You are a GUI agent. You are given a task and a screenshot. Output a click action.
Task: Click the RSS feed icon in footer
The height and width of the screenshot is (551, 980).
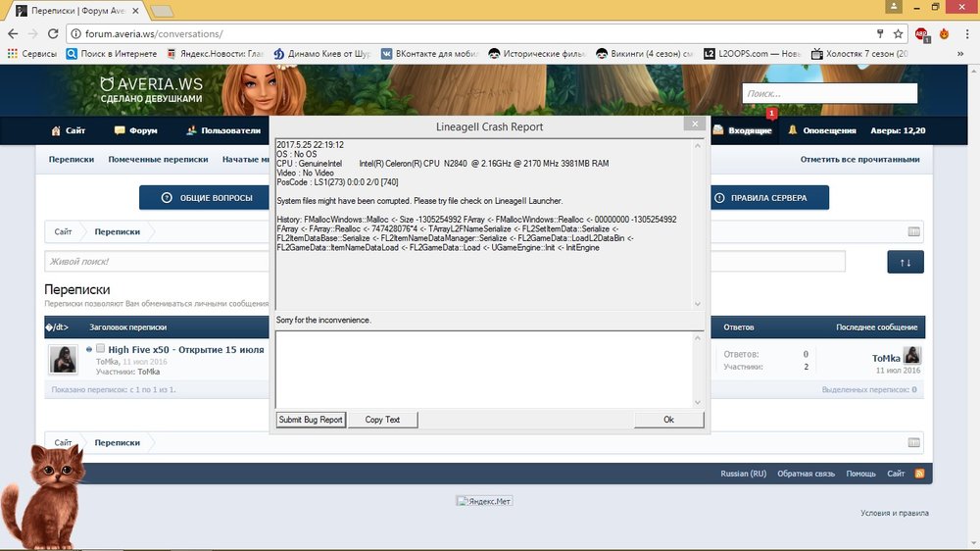tap(919, 474)
